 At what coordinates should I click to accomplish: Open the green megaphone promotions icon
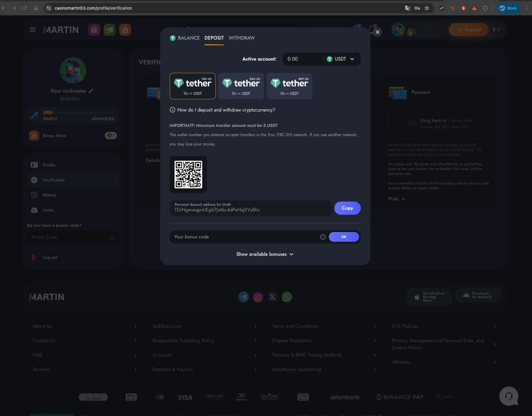110,30
